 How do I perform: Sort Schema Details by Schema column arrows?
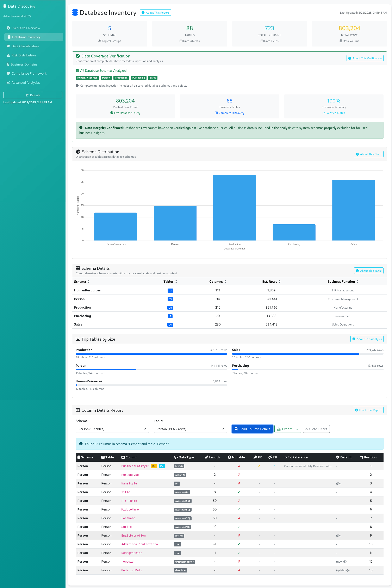click(88, 281)
